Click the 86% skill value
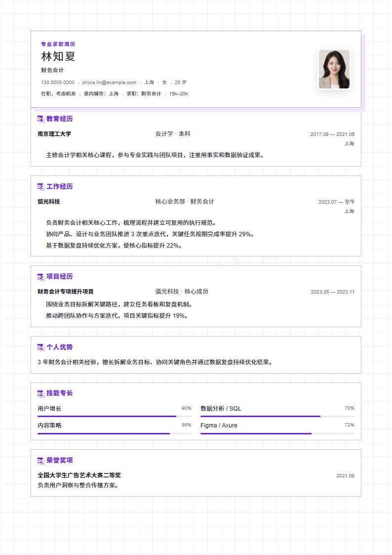 (x=186, y=425)
